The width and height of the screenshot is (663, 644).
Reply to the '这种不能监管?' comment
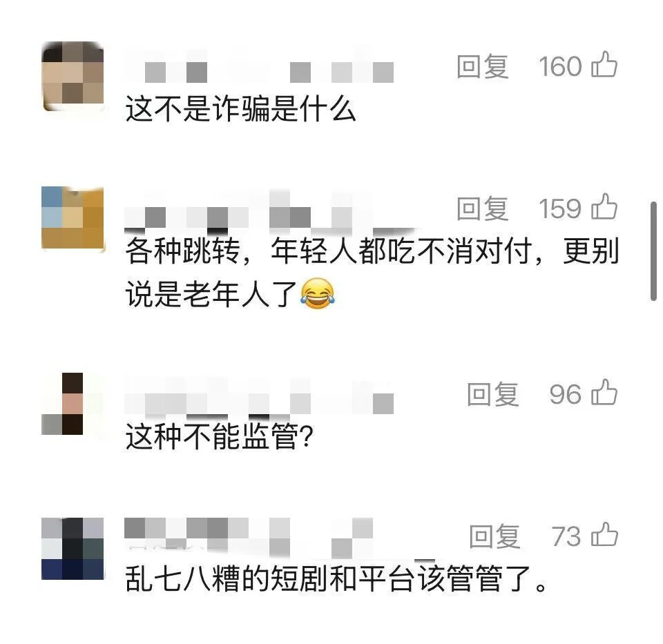tap(492, 394)
